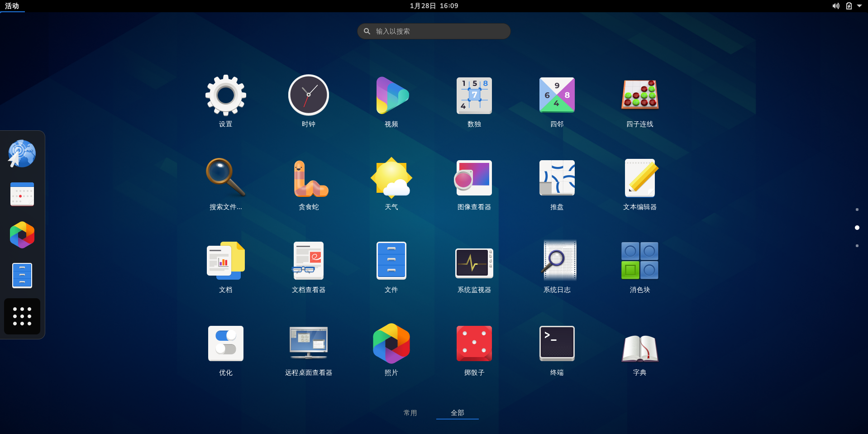Launch the 图像查看器 image viewer
The height and width of the screenshot is (434, 868).
pyautogui.click(x=474, y=183)
